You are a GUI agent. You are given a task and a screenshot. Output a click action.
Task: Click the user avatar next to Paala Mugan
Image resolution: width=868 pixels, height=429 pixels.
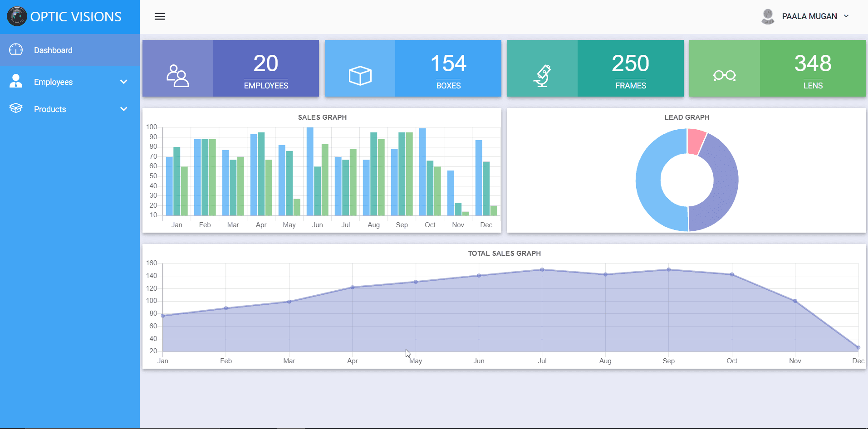point(768,16)
